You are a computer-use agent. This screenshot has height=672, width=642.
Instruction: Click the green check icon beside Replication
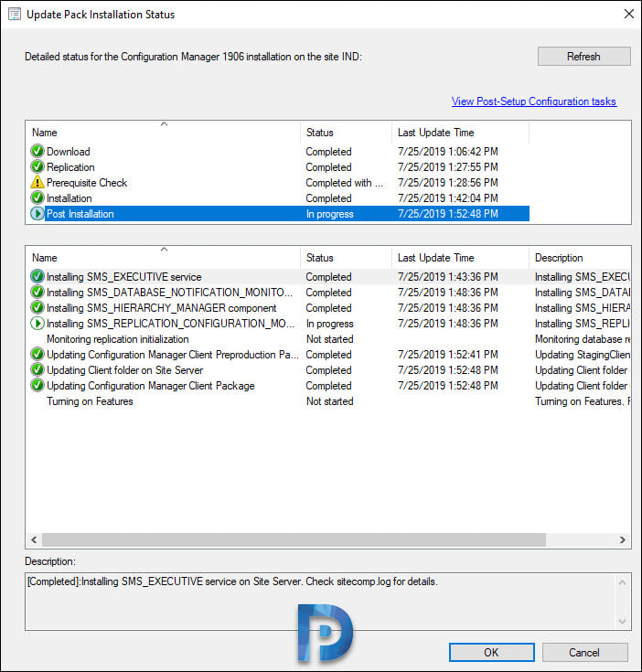[37, 166]
